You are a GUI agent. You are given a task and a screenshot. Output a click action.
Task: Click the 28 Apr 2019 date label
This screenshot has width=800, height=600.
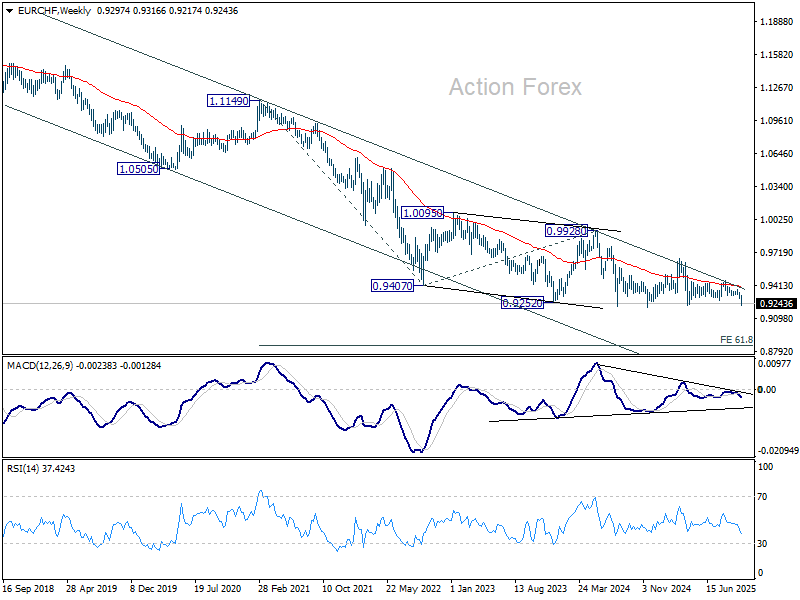pyautogui.click(x=92, y=589)
